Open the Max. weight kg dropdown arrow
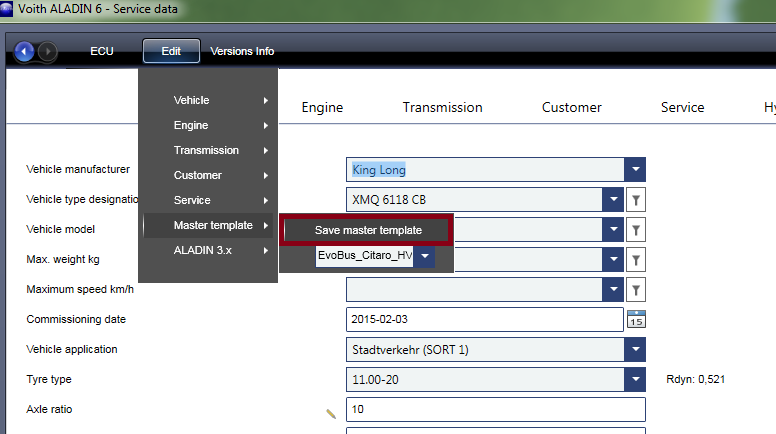The image size is (776, 434). (x=613, y=260)
